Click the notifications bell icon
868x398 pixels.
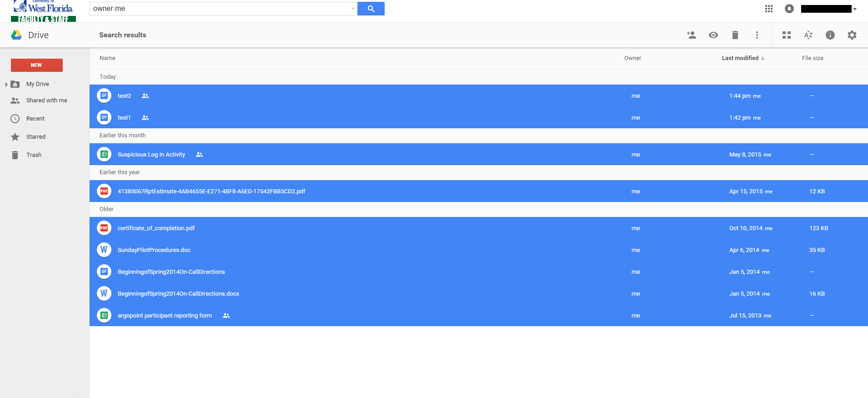tap(789, 9)
